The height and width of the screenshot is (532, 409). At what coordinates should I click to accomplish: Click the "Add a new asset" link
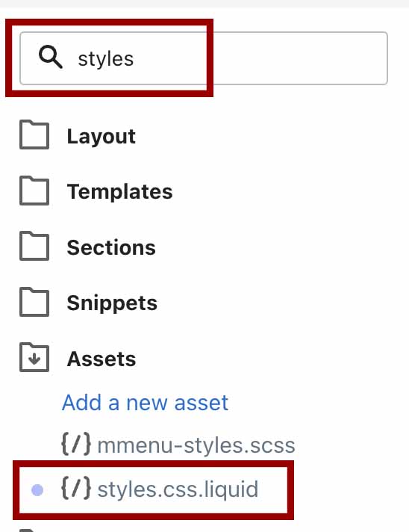click(x=145, y=403)
